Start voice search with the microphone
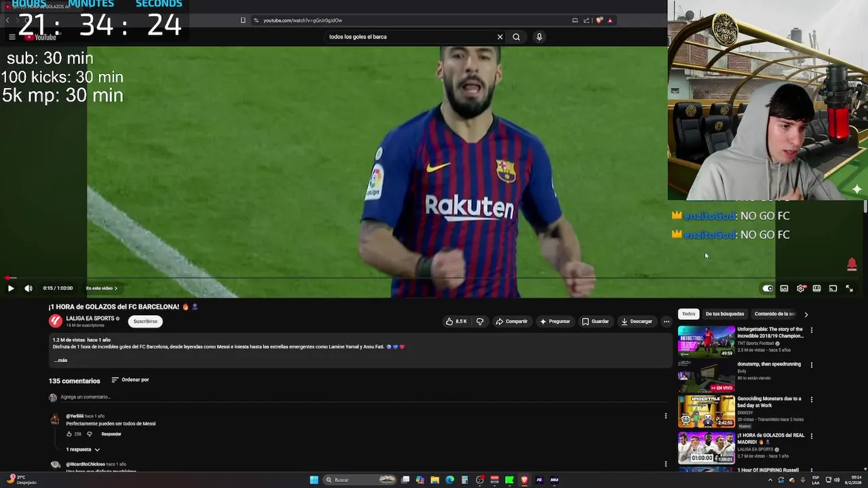Image resolution: width=868 pixels, height=488 pixels. click(x=539, y=37)
